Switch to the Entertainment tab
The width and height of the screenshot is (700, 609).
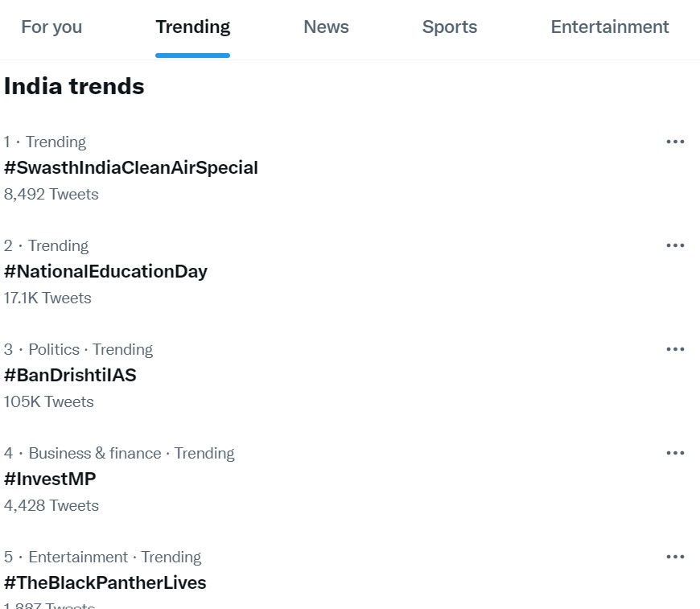(610, 27)
